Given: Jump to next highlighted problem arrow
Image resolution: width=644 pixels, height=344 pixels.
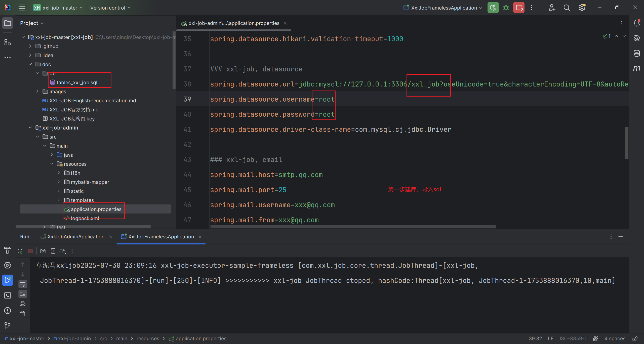Looking at the screenshot, I should [x=624, y=36].
